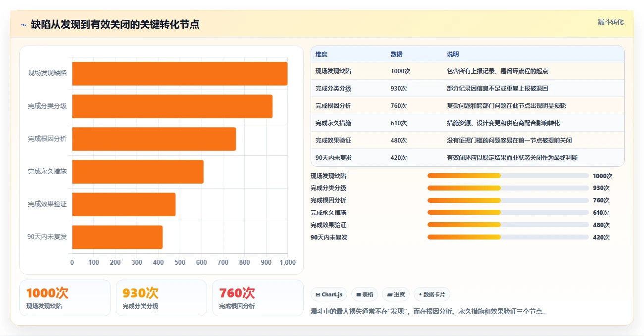Click the title 缺陷从发现到有效关闭的关键转化节点

(x=115, y=24)
